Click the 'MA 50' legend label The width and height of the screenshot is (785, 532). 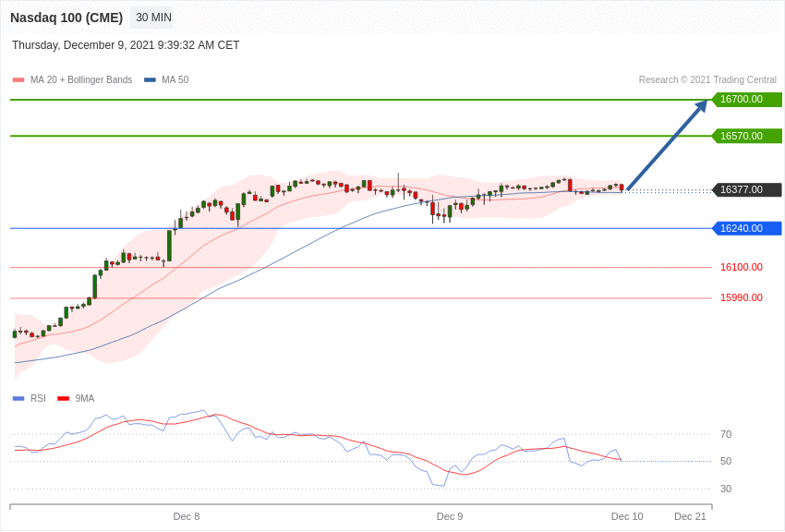coord(175,79)
